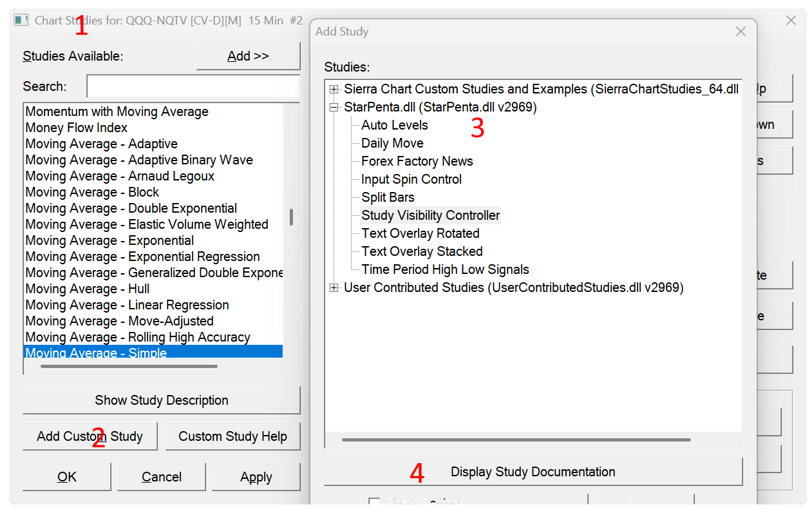
Task: Select Study Visibility Controller study
Action: (x=431, y=215)
